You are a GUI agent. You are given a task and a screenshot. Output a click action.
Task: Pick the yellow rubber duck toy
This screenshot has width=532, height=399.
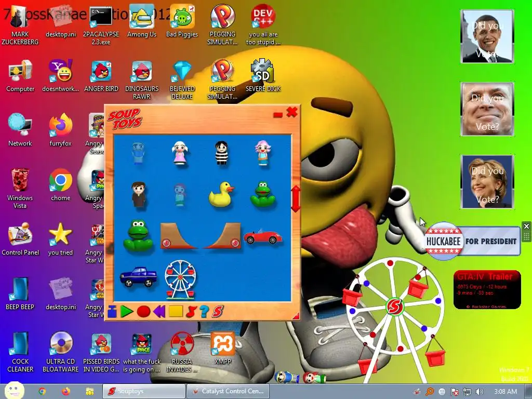(221, 194)
